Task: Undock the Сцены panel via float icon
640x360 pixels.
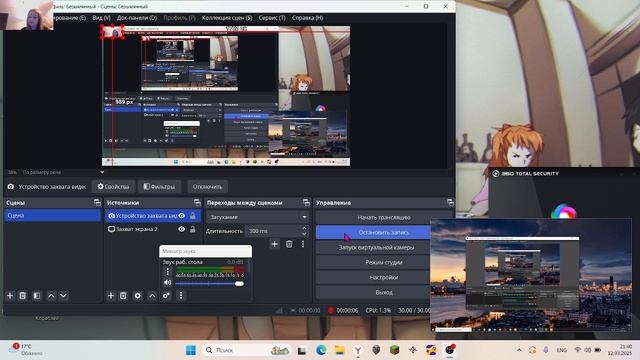Action: click(97, 202)
